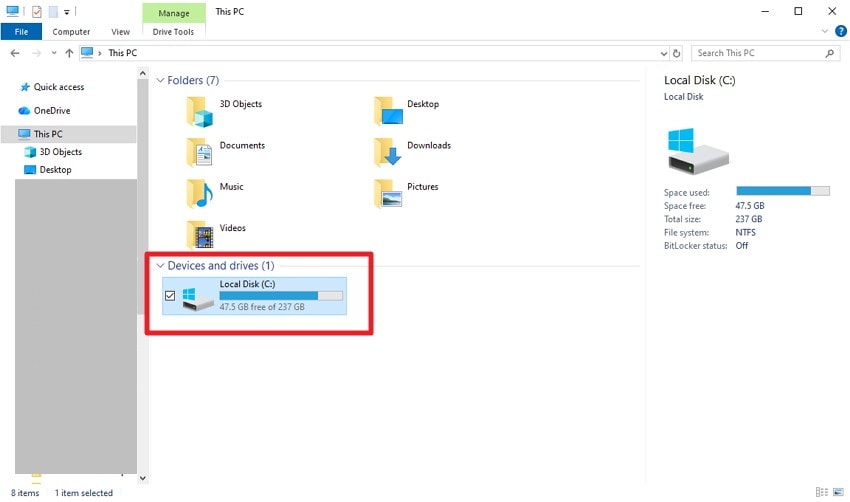Click the OneDrive cloud icon in sidebar
The image size is (850, 502).
coord(24,111)
